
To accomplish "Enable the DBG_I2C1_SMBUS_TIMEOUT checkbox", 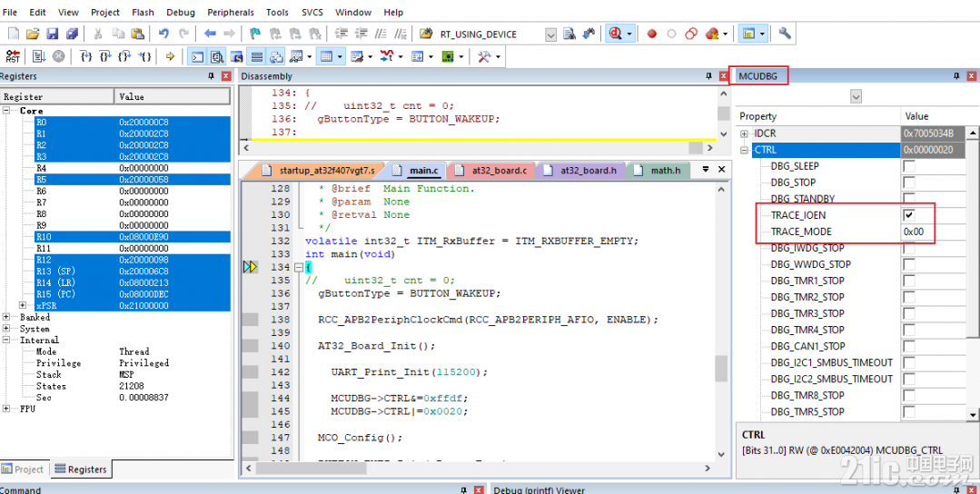I will coord(909,362).
